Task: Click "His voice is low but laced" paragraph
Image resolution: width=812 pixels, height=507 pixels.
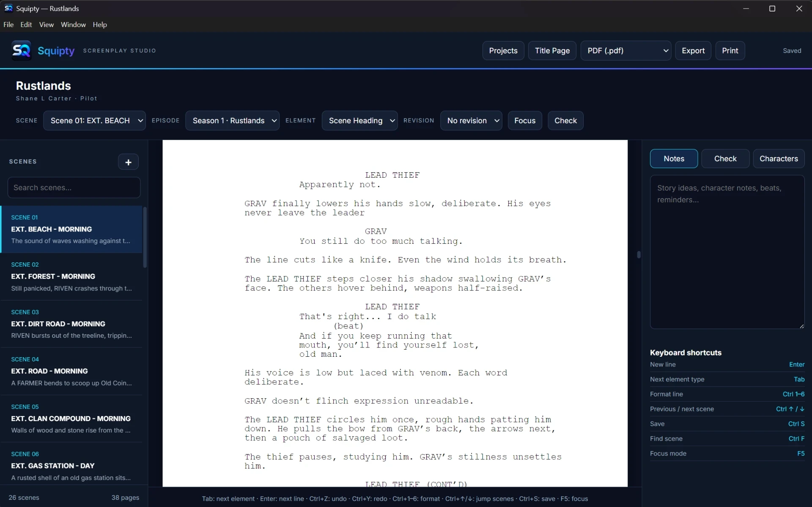Action: pyautogui.click(x=376, y=377)
